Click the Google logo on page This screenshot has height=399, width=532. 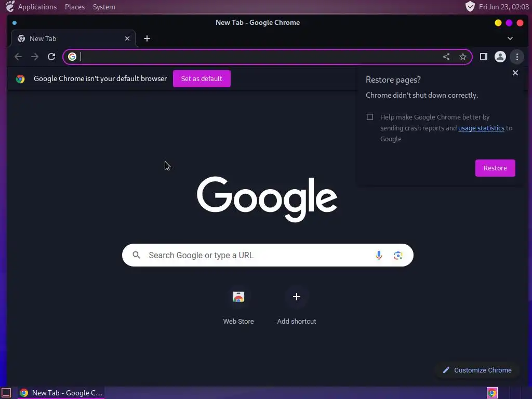click(x=267, y=199)
